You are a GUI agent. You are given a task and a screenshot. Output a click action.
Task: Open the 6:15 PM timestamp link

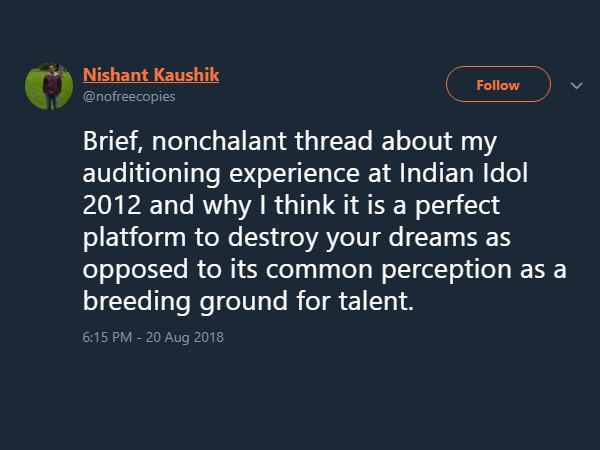[108, 336]
